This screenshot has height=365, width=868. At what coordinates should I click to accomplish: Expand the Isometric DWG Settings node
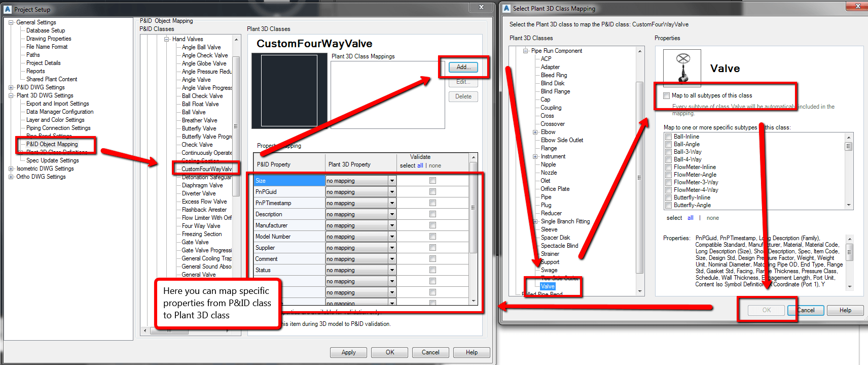click(11, 169)
